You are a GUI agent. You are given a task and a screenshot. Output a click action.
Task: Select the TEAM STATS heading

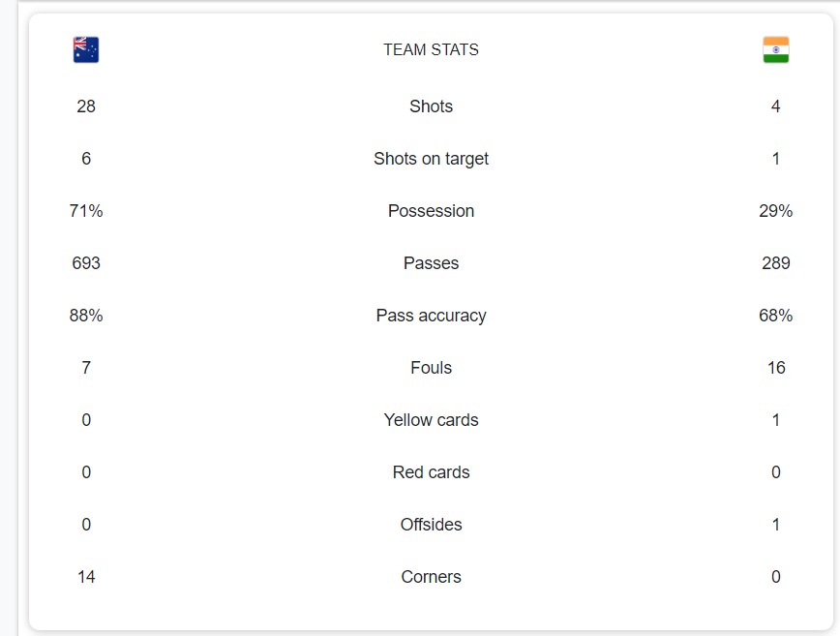point(431,50)
